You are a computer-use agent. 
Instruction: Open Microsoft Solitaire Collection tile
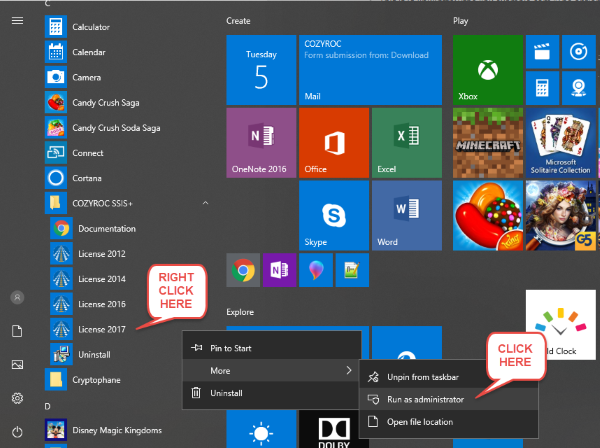pos(561,143)
